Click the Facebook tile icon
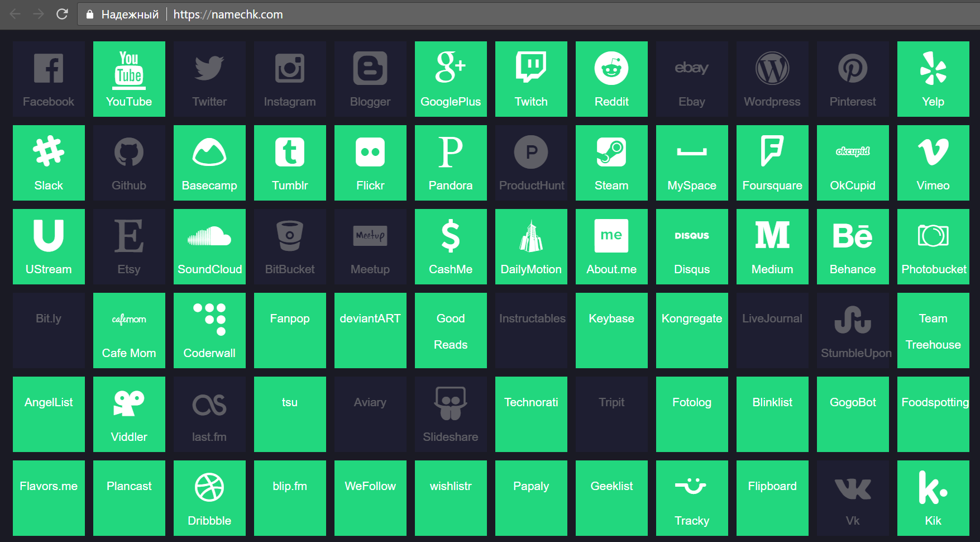The width and height of the screenshot is (980, 542). (x=49, y=68)
